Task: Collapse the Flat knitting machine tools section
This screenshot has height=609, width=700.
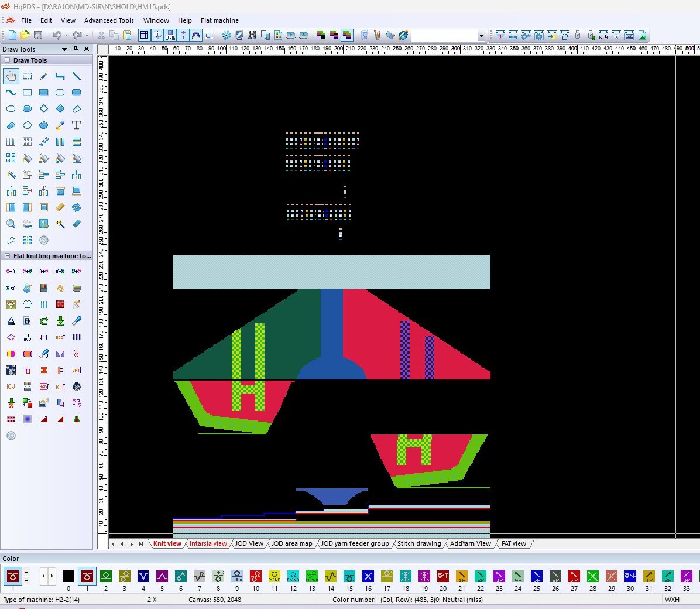Action: click(8, 256)
